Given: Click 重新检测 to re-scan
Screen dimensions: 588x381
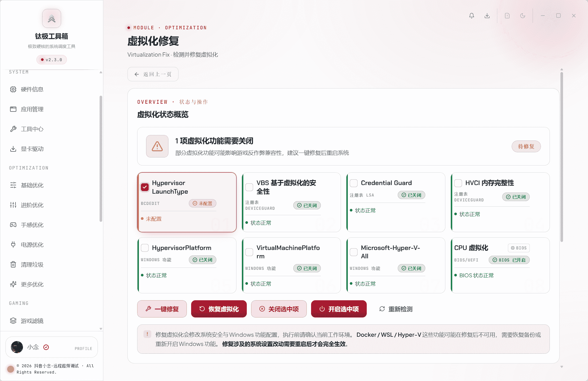Looking at the screenshot, I should pyautogui.click(x=396, y=309).
